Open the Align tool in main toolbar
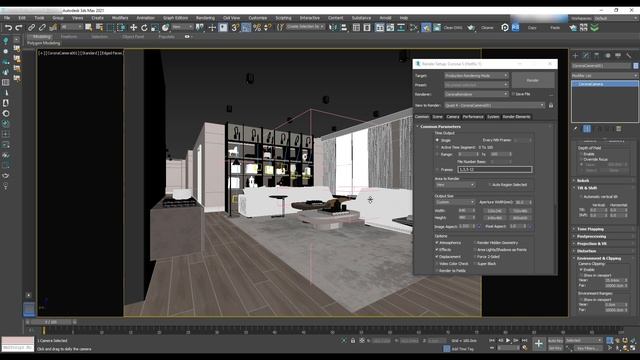The height and width of the screenshot is (360, 640). [x=344, y=27]
